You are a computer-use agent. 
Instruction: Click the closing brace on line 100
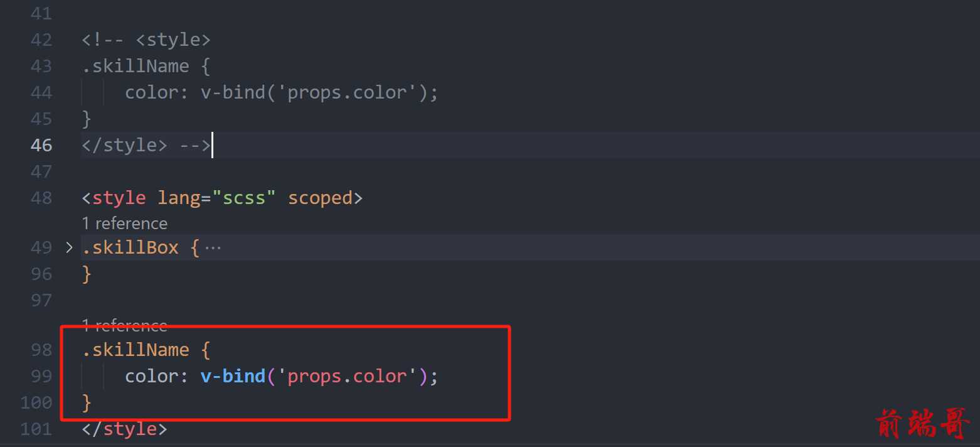87,402
